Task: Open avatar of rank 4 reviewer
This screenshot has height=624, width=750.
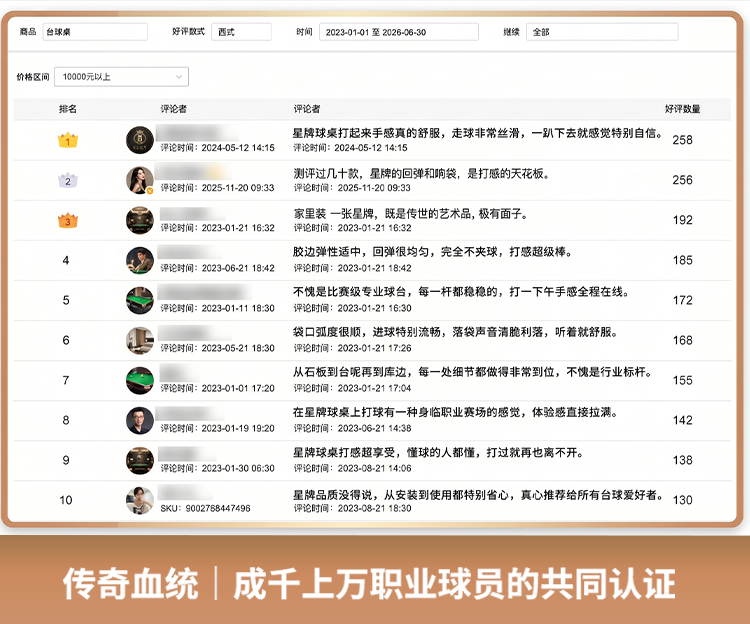Action: [x=140, y=260]
